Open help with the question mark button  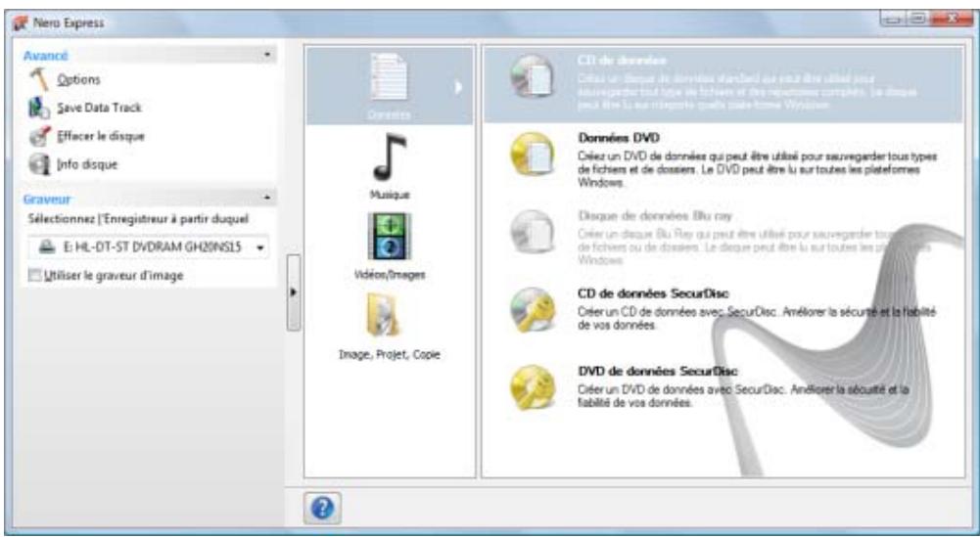pyautogui.click(x=322, y=509)
